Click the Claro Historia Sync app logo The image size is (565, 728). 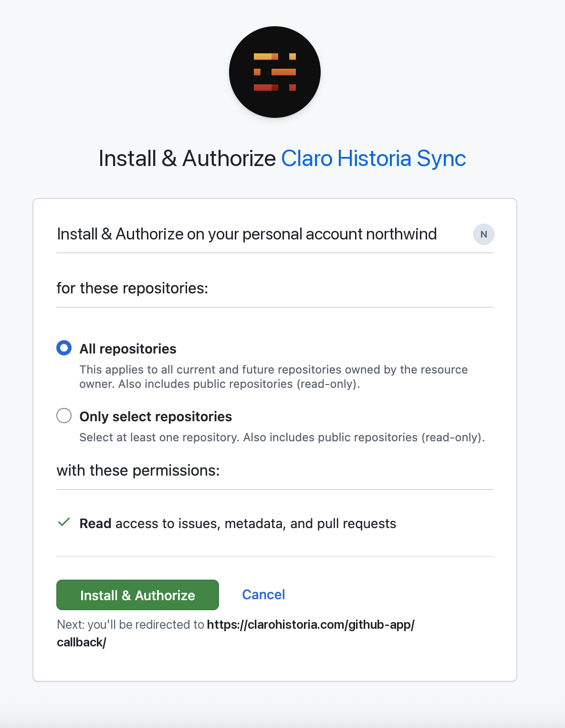[275, 72]
